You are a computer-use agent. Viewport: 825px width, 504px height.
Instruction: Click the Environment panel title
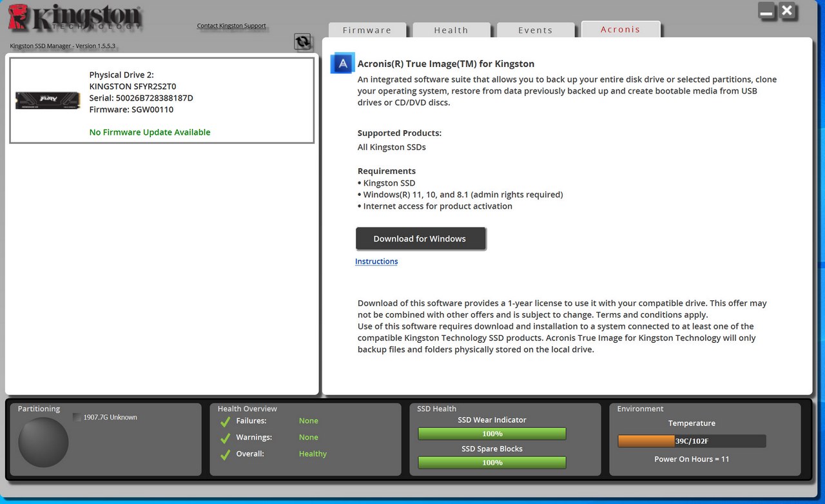(x=640, y=409)
